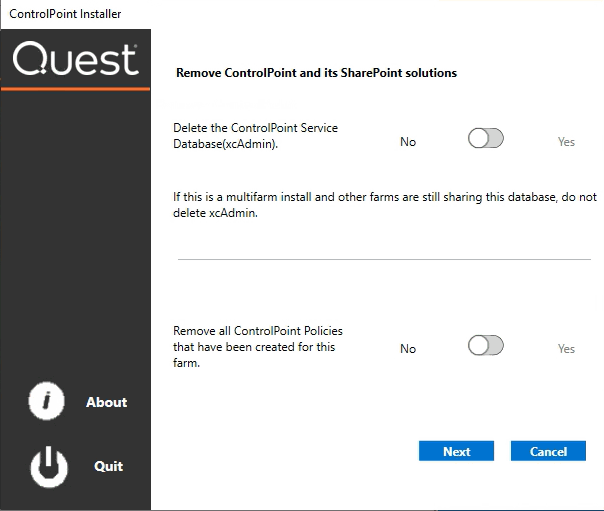
Task: Click the About info icon
Action: (x=46, y=401)
